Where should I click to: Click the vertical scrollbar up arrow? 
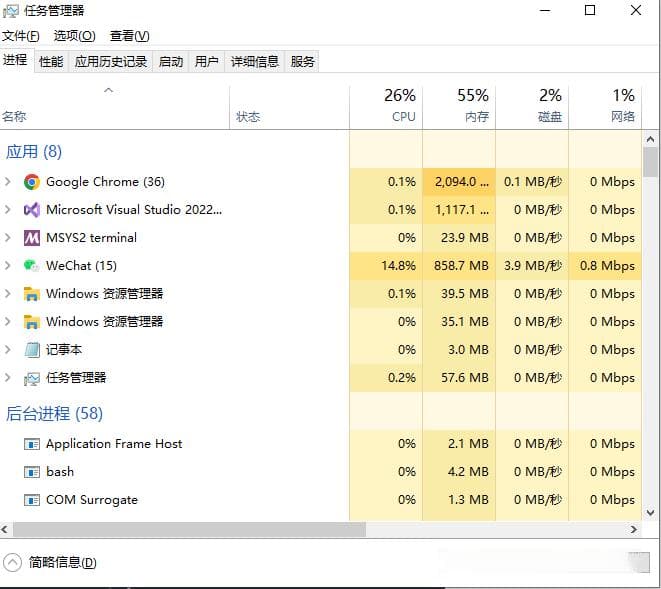point(650,139)
